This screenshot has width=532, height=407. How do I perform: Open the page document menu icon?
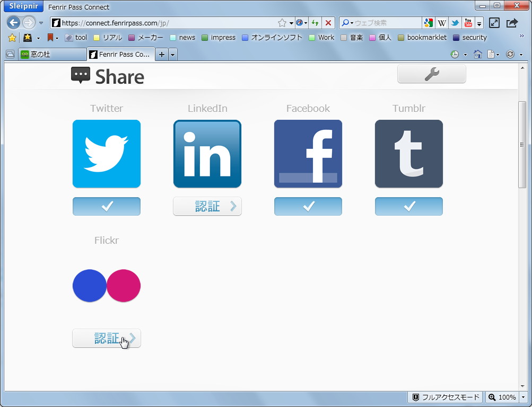(x=491, y=54)
